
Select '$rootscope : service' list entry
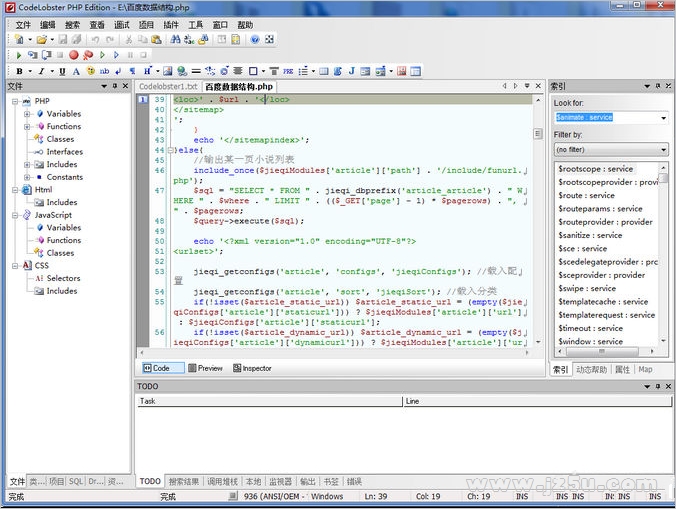(595, 169)
